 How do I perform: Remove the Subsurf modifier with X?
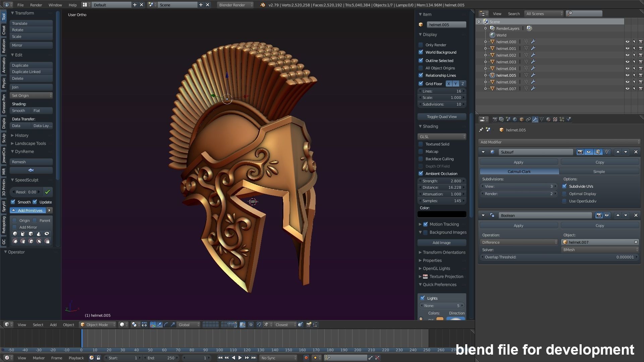click(x=636, y=152)
